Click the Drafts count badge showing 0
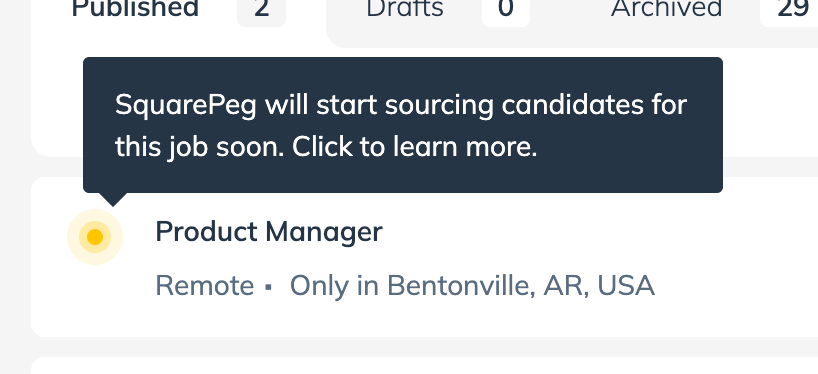The width and height of the screenshot is (818, 374). 506,9
